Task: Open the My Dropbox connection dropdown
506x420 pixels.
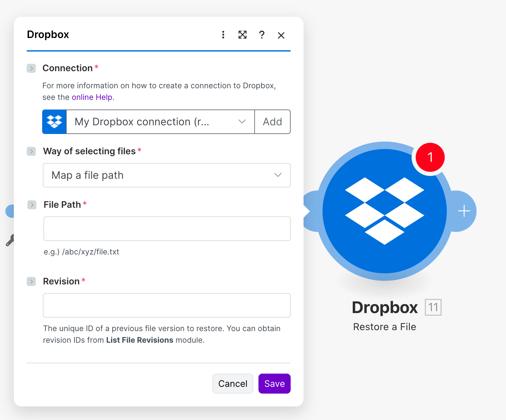Action: tap(160, 122)
